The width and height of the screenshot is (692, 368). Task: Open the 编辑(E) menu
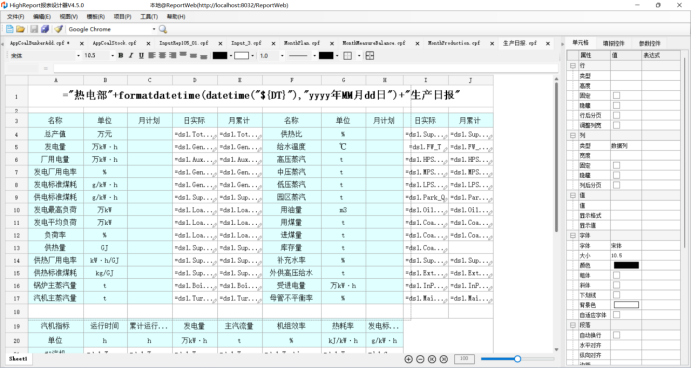(42, 17)
